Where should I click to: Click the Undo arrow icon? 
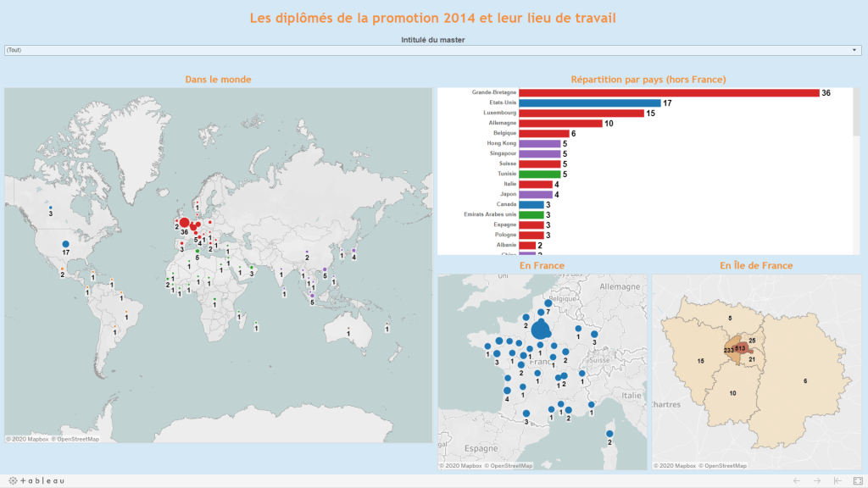(797, 480)
